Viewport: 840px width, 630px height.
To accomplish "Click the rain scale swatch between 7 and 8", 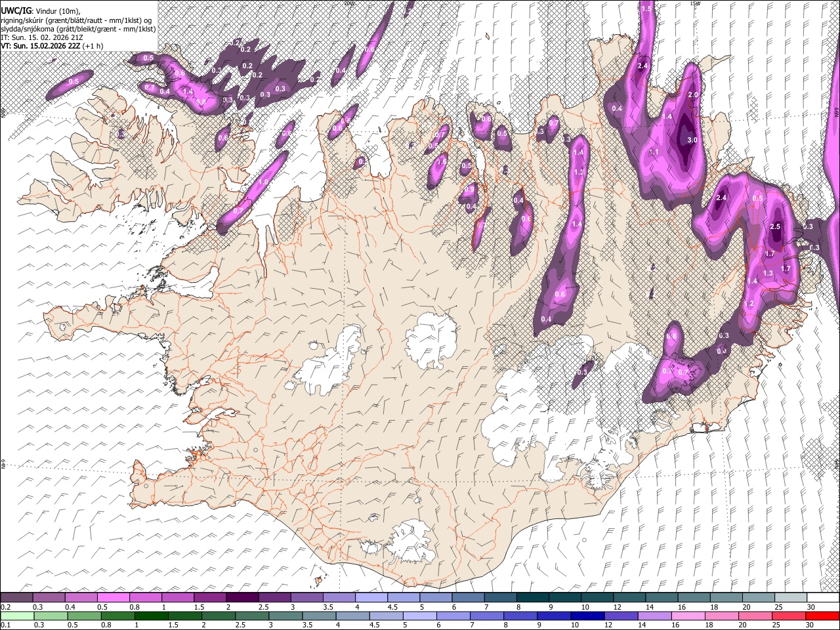I will coord(487,616).
